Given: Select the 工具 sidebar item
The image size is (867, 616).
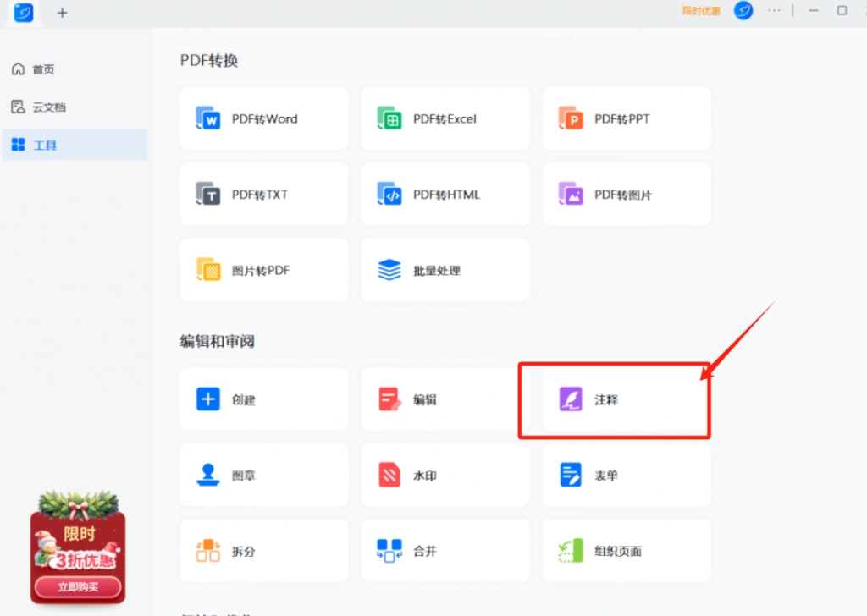Looking at the screenshot, I should tap(75, 145).
